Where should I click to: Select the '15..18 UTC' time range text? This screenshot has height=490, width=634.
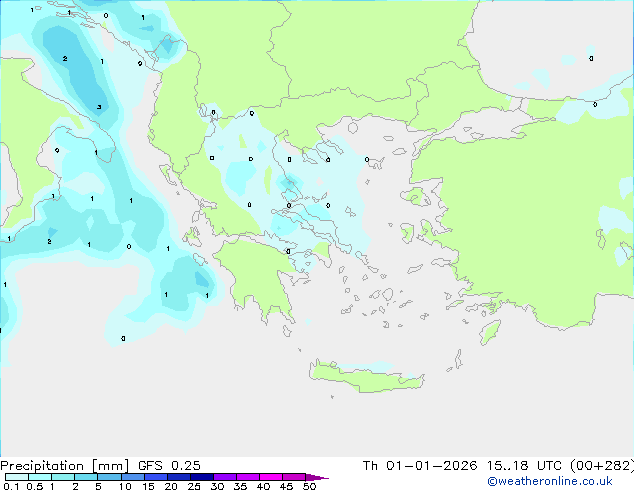tap(524, 466)
